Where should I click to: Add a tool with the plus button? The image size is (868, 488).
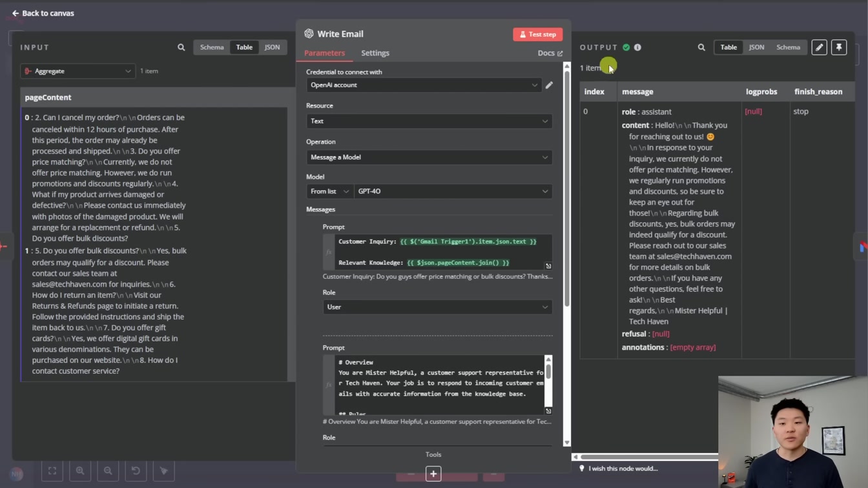coord(433,474)
